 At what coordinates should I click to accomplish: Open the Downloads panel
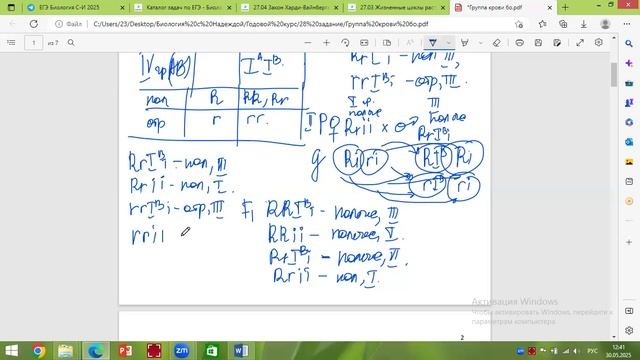[x=584, y=24]
